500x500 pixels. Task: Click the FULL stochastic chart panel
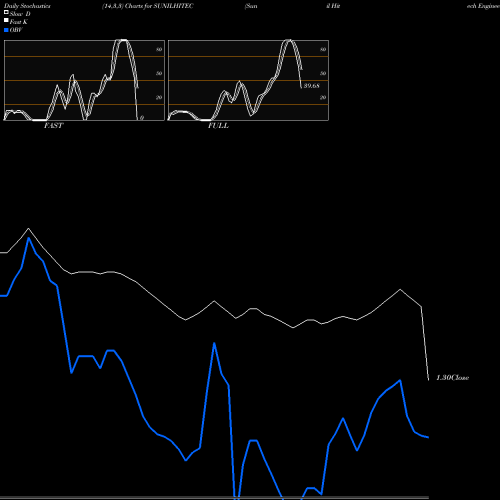(x=248, y=80)
